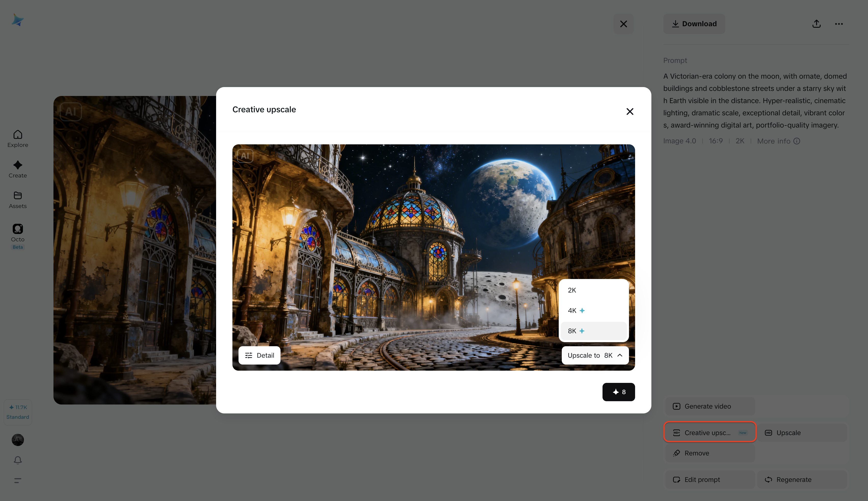Open the Assets folder
The height and width of the screenshot is (501, 868).
[x=18, y=200]
